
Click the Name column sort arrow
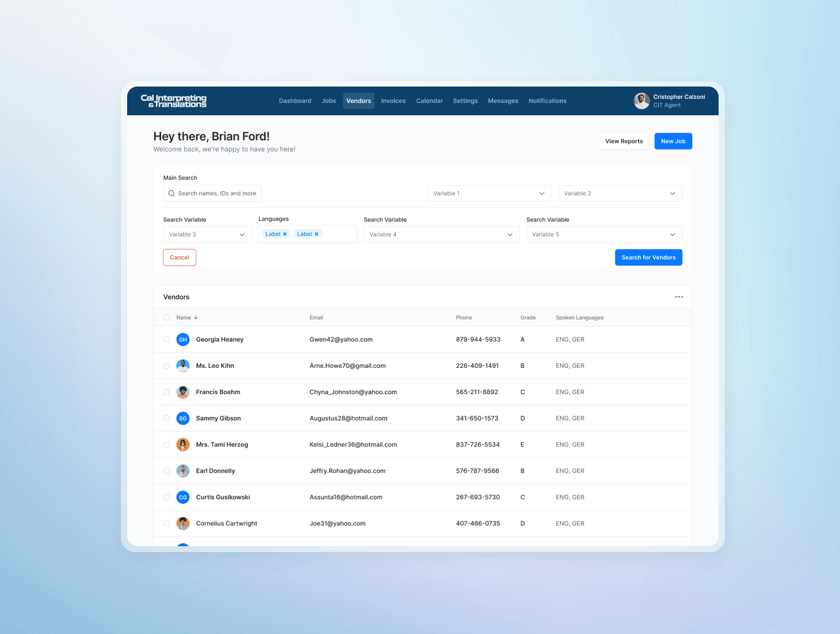point(196,317)
